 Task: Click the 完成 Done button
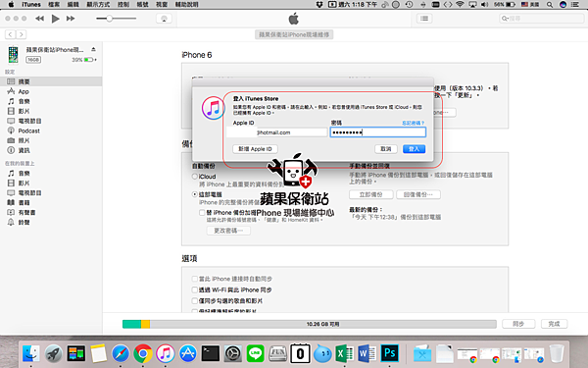[x=554, y=324]
